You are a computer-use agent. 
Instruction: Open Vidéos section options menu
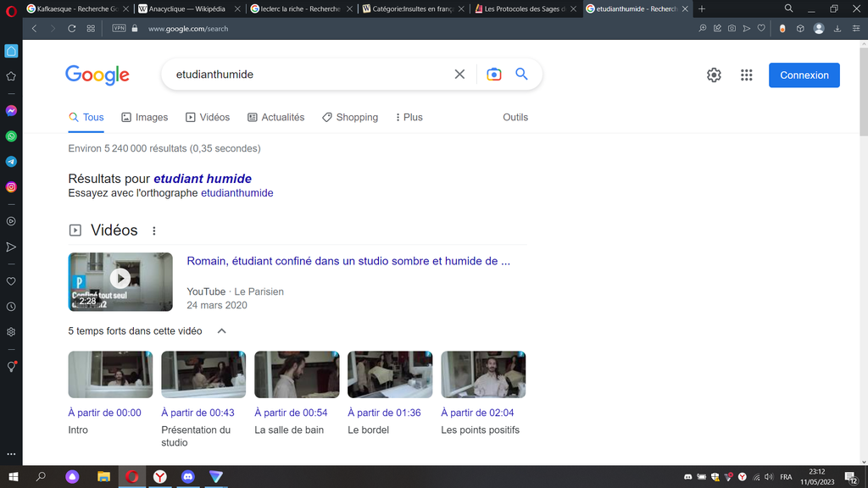tap(154, 230)
